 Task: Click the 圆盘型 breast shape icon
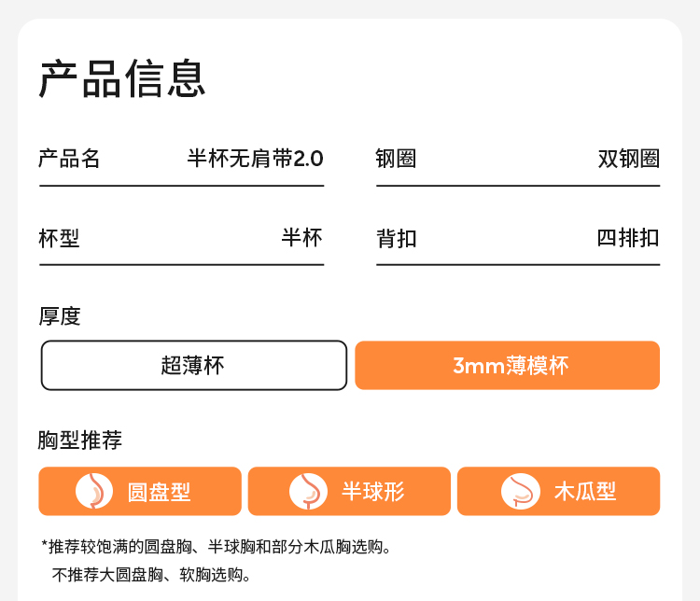tap(93, 491)
